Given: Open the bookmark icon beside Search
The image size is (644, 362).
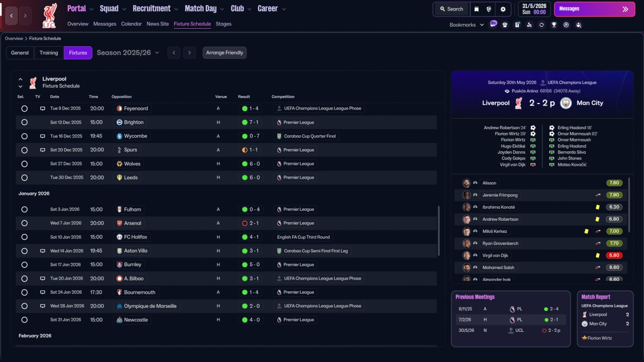Looking at the screenshot, I should pos(476,9).
